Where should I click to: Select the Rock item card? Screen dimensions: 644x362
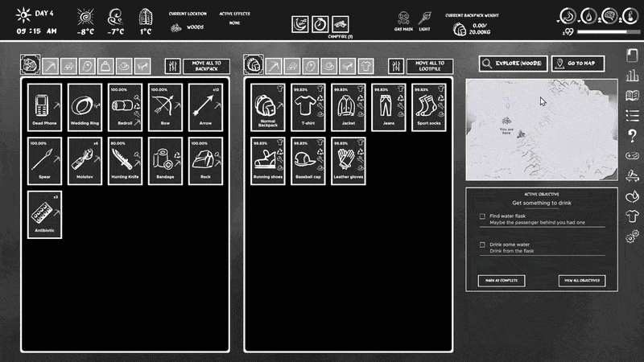pyautogui.click(x=205, y=162)
